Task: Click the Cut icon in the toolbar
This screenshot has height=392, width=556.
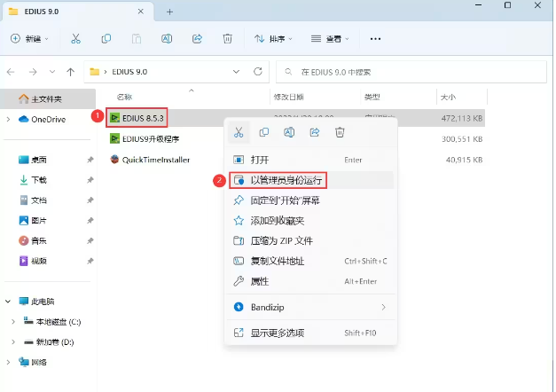Action: (75, 39)
